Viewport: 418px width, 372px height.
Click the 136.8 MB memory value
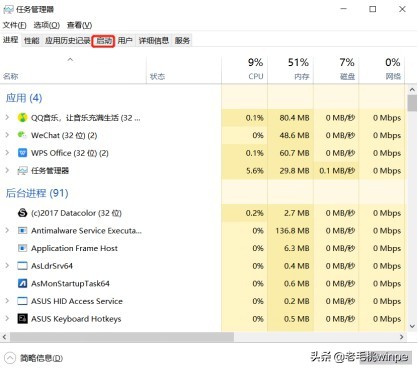(x=292, y=231)
